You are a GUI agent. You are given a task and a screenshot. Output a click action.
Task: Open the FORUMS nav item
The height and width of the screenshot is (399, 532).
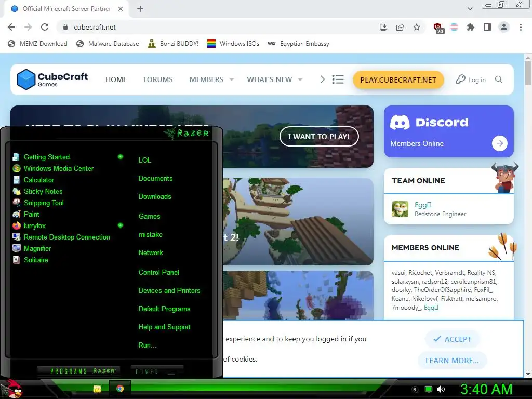point(158,79)
